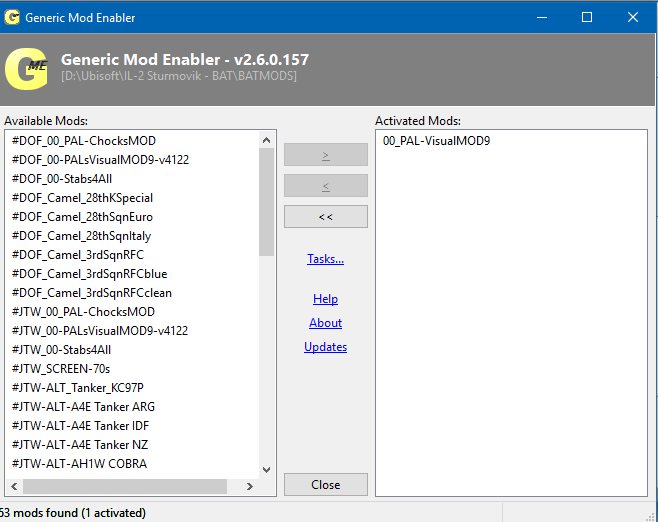The height and width of the screenshot is (522, 658).
Task: Click the enable mod '>' button
Action: 326,155
